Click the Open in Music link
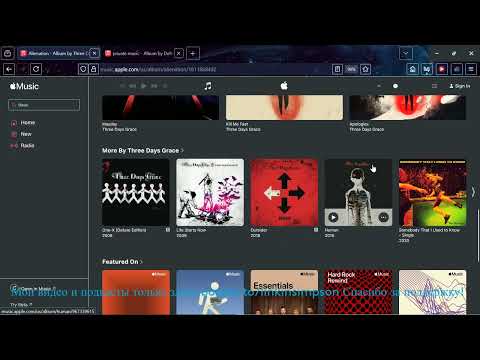 (32, 288)
